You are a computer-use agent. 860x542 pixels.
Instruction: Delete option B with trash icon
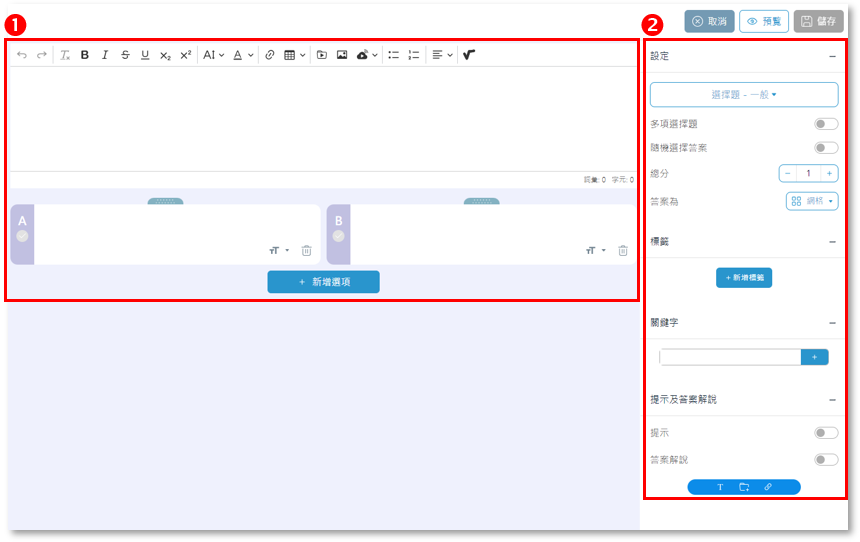point(623,250)
